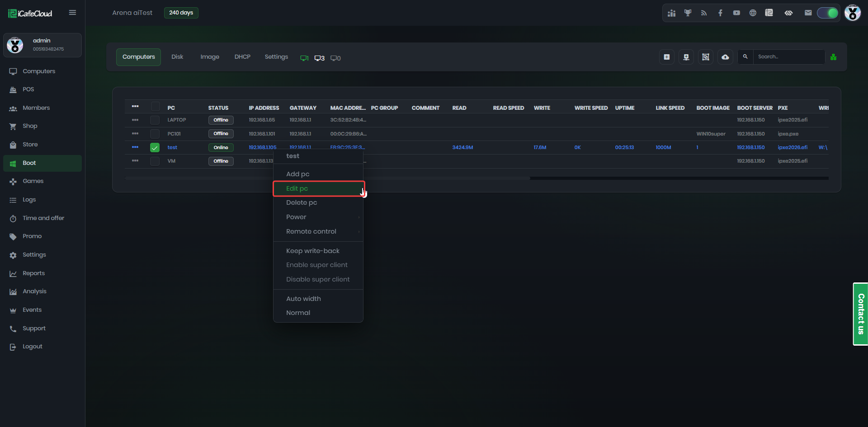Click the YouTube icon in header
Viewport: 868px width, 427px height.
pos(736,13)
